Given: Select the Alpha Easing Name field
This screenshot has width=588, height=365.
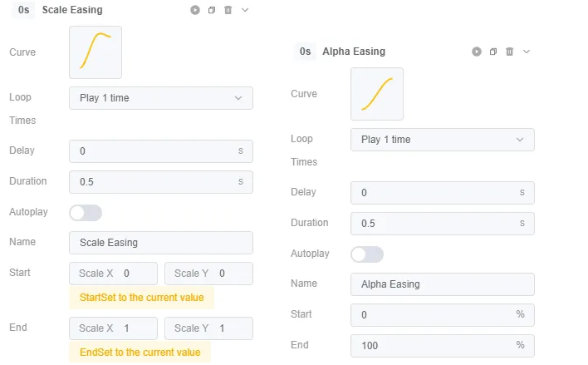Looking at the screenshot, I should pos(443,284).
